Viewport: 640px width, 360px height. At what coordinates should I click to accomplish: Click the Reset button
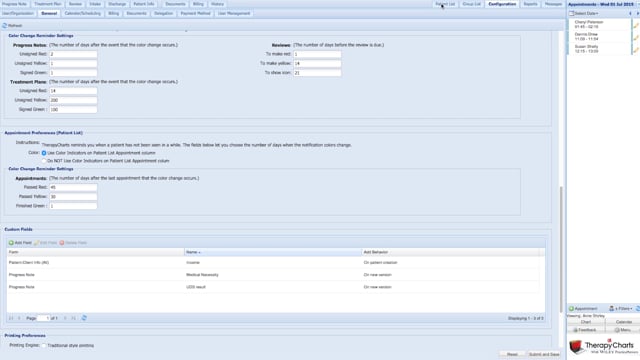[x=512, y=354]
